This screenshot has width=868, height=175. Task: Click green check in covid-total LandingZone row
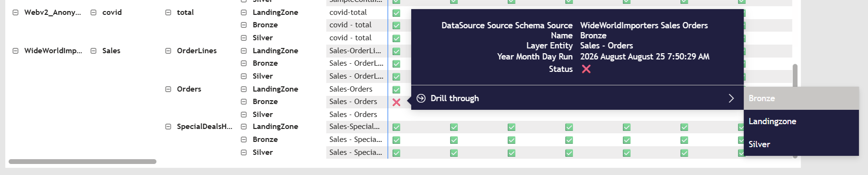396,13
